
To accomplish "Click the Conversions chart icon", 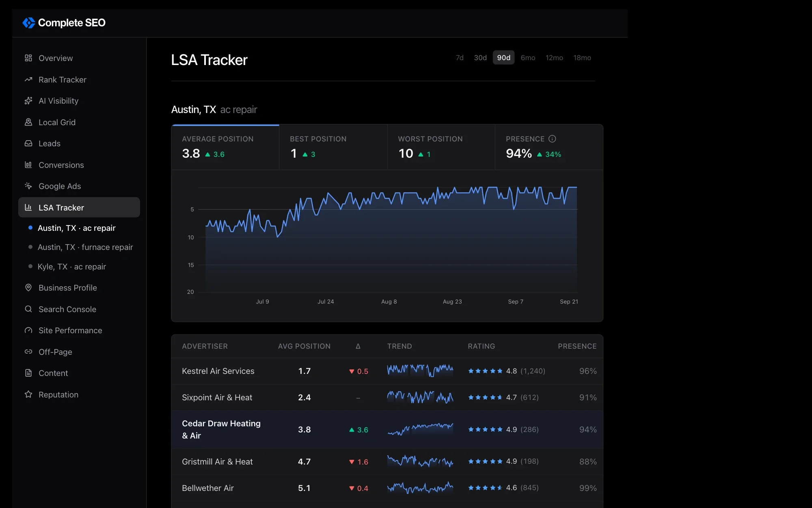I will 28,165.
